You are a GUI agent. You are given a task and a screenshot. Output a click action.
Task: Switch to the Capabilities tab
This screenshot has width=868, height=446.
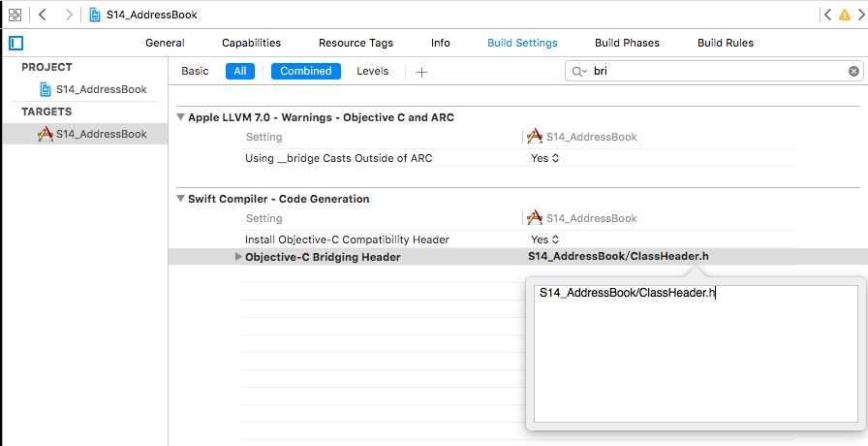click(x=251, y=43)
